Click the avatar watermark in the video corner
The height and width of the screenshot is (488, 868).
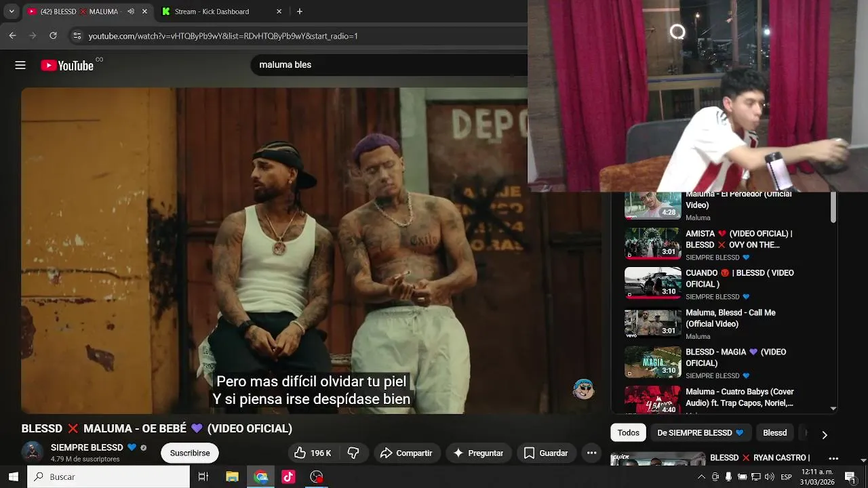pyautogui.click(x=583, y=388)
